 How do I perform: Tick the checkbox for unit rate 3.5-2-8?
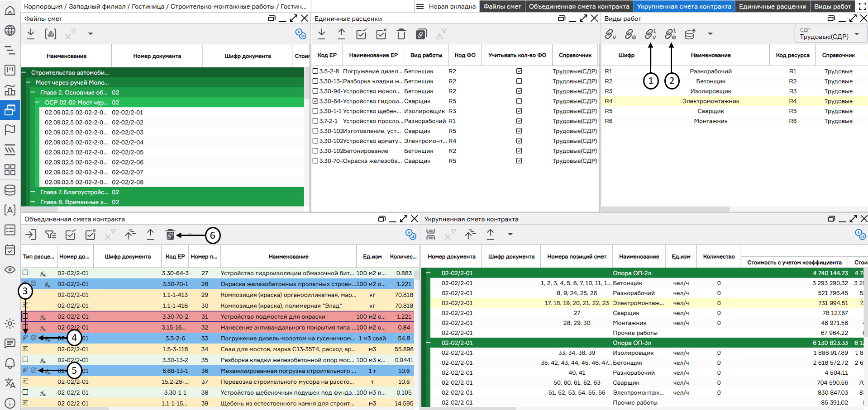315,71
